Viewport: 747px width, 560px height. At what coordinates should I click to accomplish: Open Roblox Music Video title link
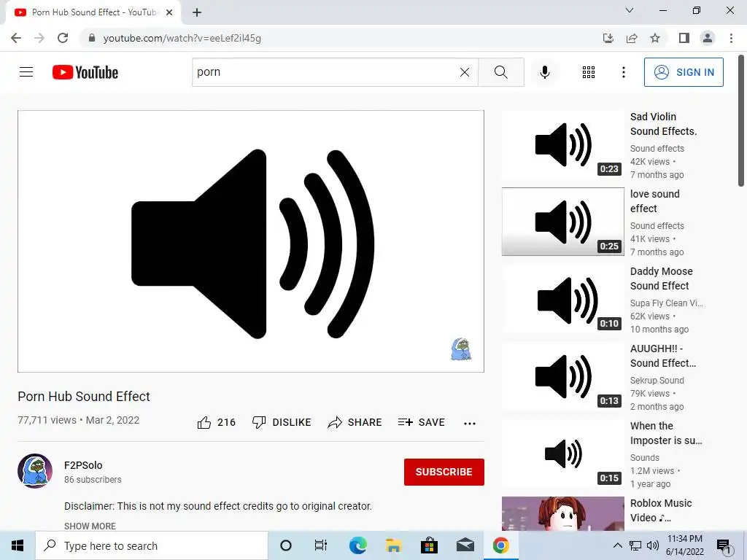click(x=661, y=510)
